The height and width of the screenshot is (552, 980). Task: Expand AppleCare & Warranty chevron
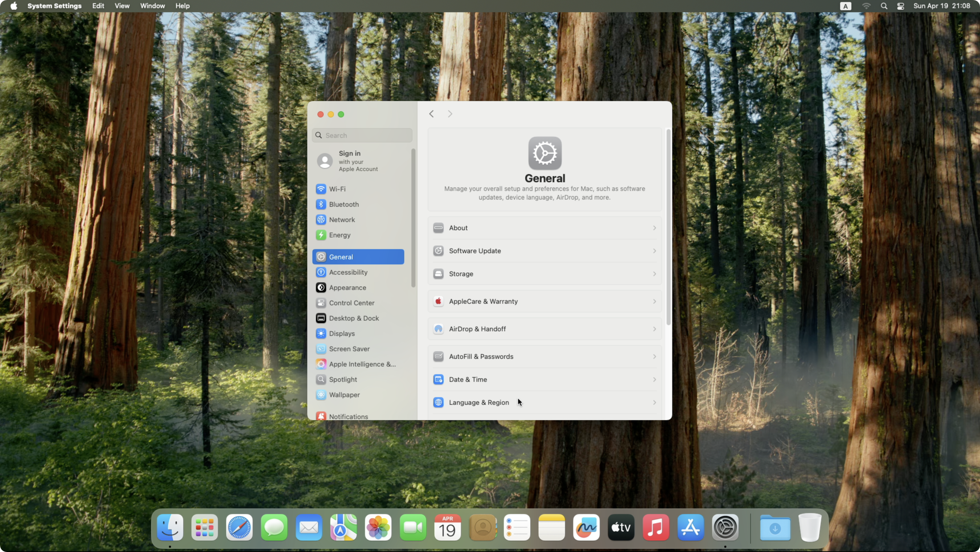[x=654, y=301]
